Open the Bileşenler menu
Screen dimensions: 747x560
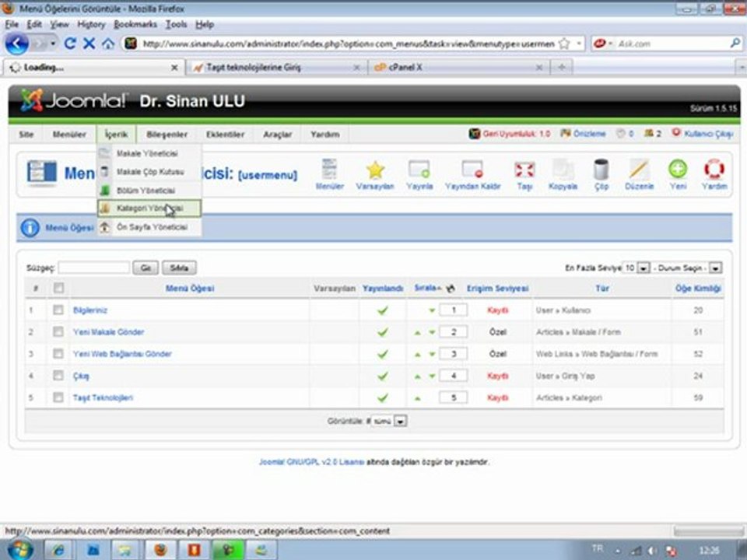(167, 135)
